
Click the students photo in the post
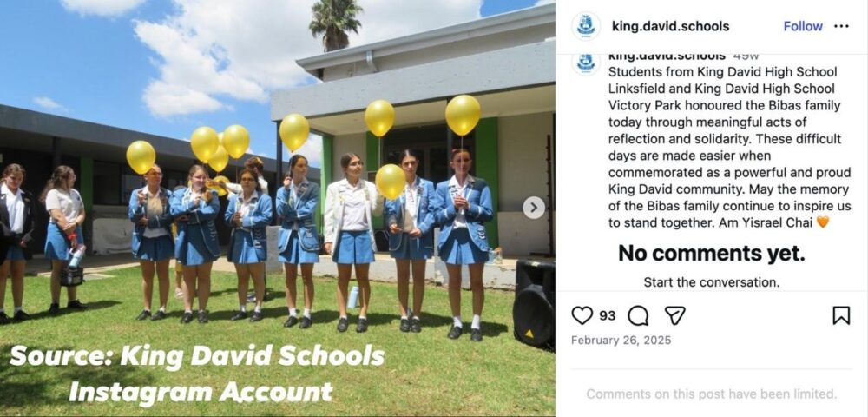pos(278,208)
